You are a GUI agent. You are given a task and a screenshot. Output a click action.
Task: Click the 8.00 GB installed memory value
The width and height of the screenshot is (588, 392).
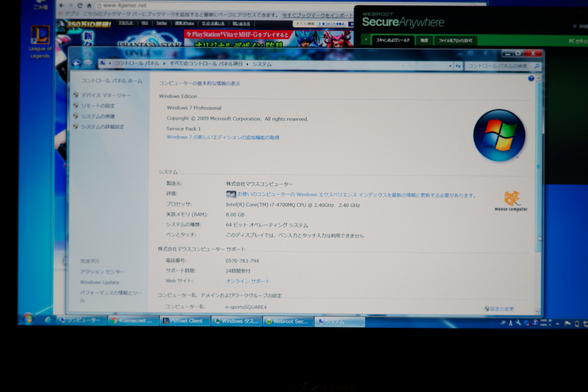point(235,215)
